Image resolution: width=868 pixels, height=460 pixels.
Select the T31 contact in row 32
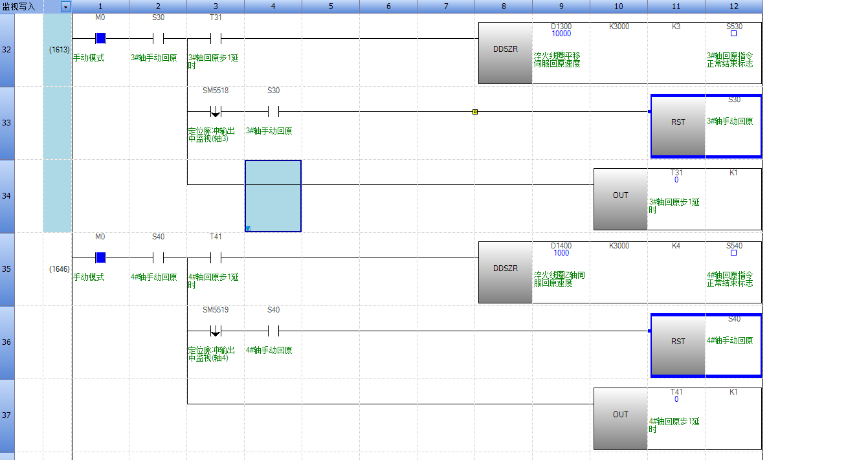[216, 38]
